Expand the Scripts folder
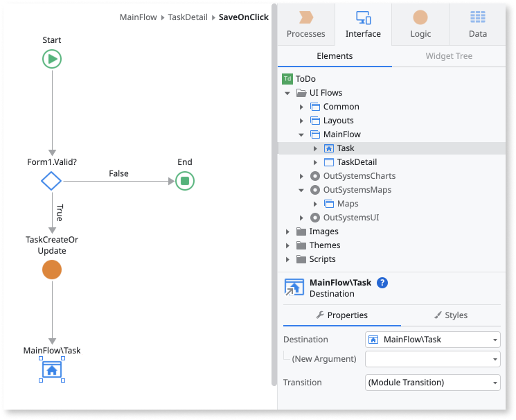The height and width of the screenshot is (420, 516). (287, 259)
